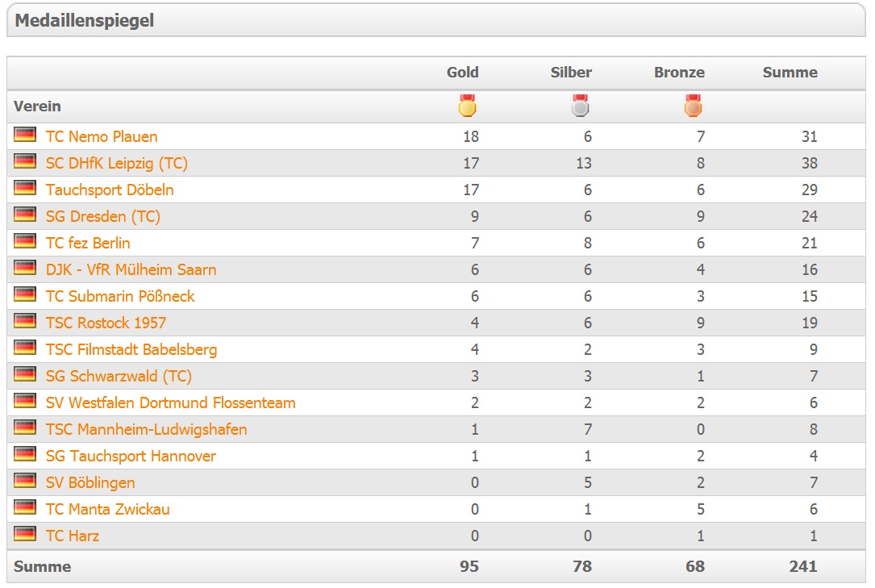Screen dimensions: 875x588
Task: Click the Summe column header
Action: [x=790, y=73]
